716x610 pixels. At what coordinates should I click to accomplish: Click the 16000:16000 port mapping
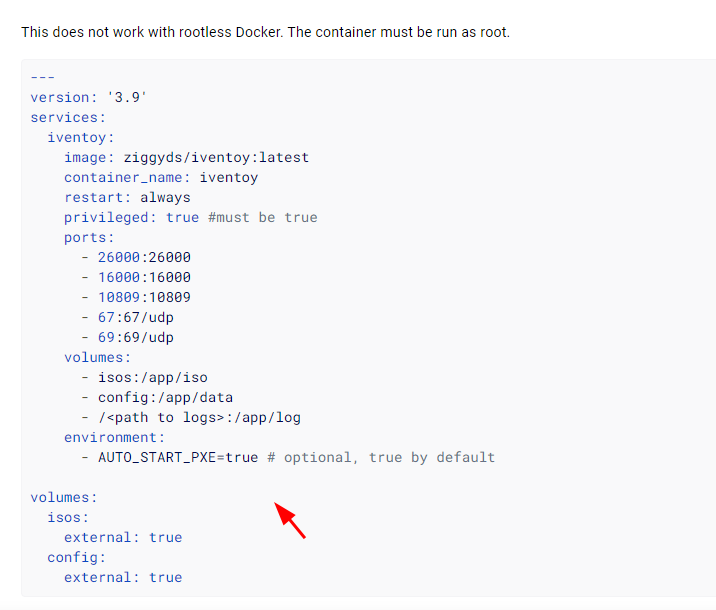tap(144, 278)
